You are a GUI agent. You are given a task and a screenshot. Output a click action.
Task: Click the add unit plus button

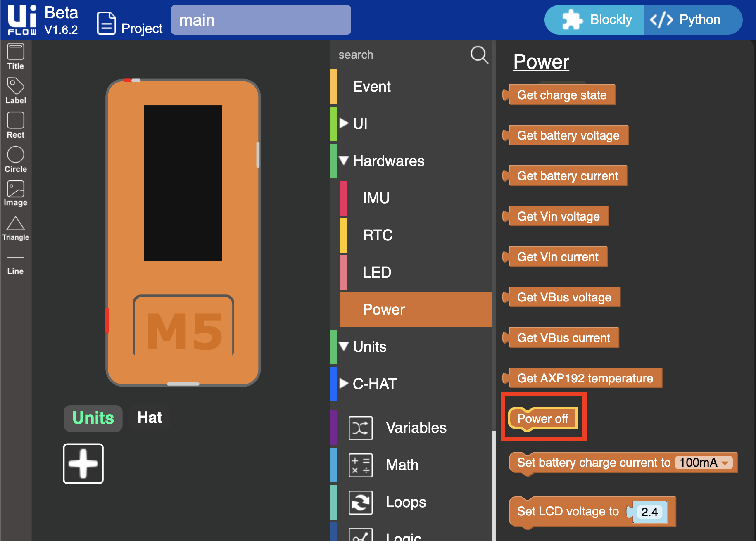[83, 463]
